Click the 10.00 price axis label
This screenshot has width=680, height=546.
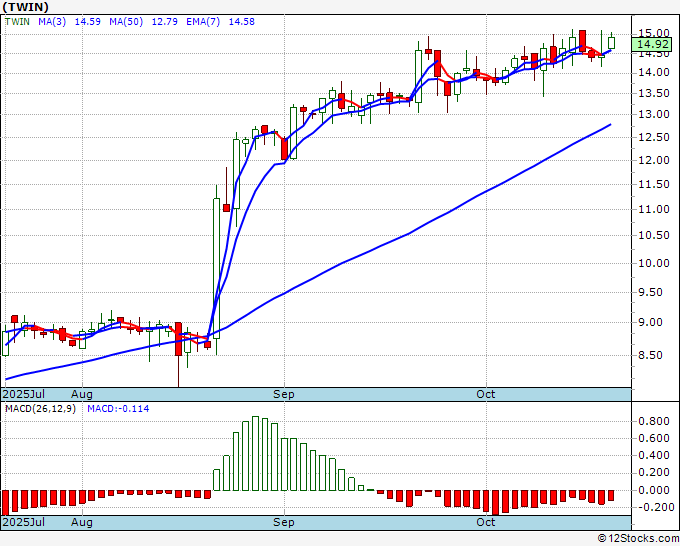[654, 263]
